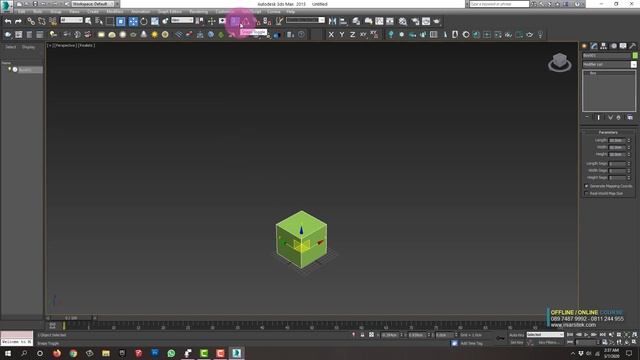640x360 pixels.
Task: Click the Length Segs value field
Action: pyautogui.click(x=617, y=163)
